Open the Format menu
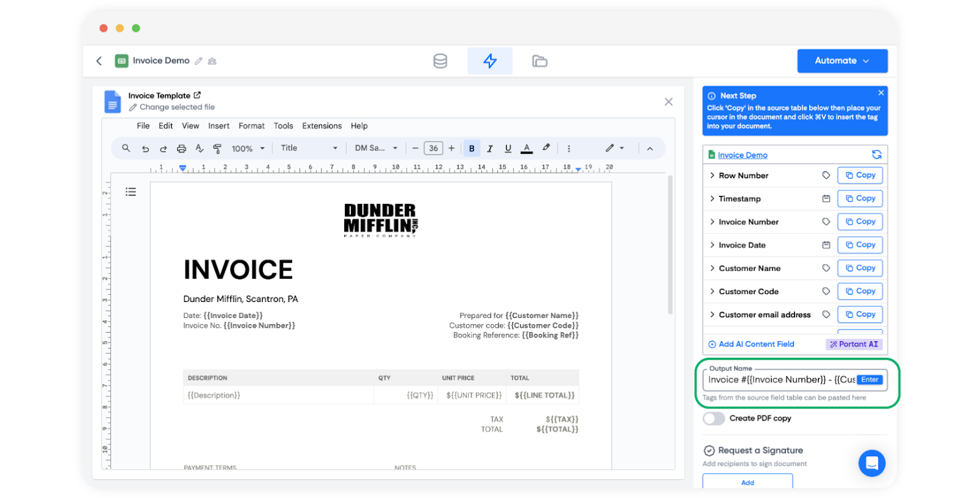This screenshot has width=980, height=498. coord(251,126)
